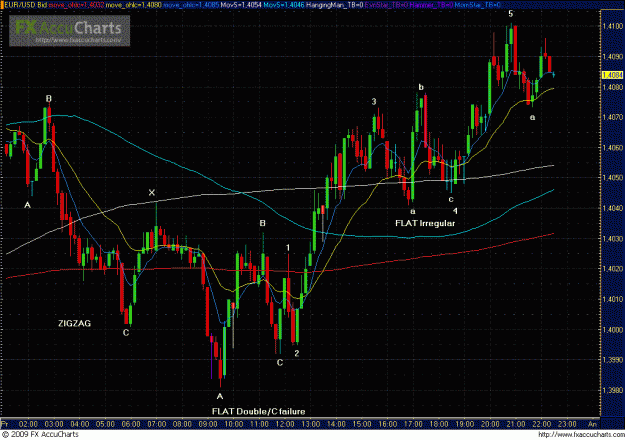Click the 1.4040 price axis label
This screenshot has width=625, height=440.
[613, 208]
